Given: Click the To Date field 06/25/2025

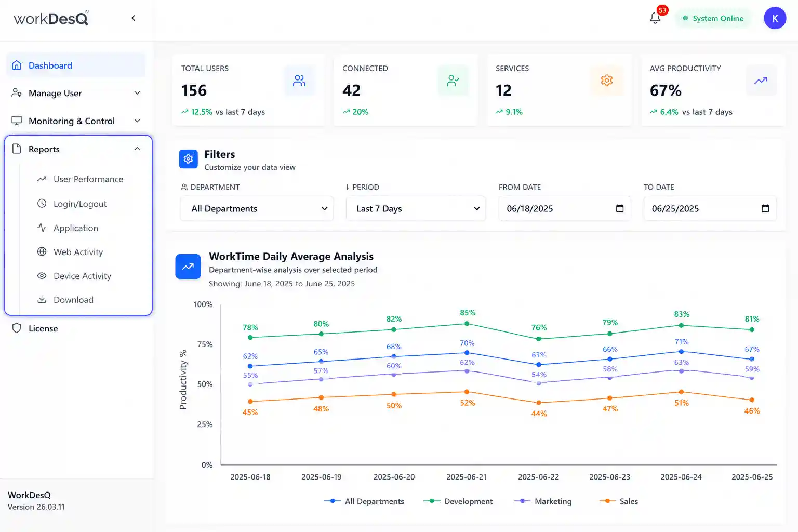Looking at the screenshot, I should pos(710,208).
